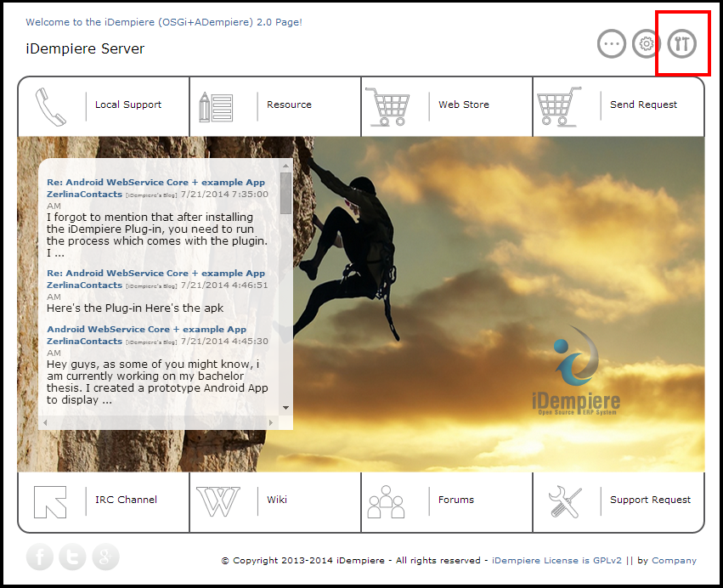Click the IRC Channel arrow icon

tap(50, 502)
